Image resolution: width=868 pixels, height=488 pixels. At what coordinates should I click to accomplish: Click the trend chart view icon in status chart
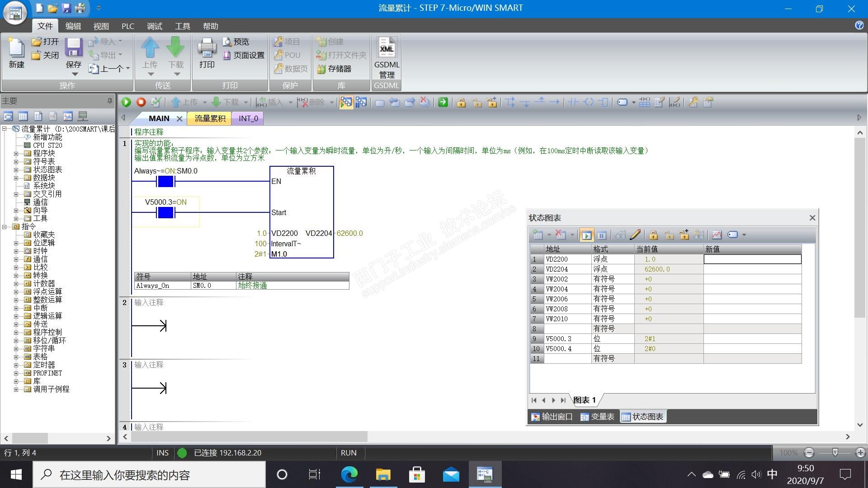[717, 235]
